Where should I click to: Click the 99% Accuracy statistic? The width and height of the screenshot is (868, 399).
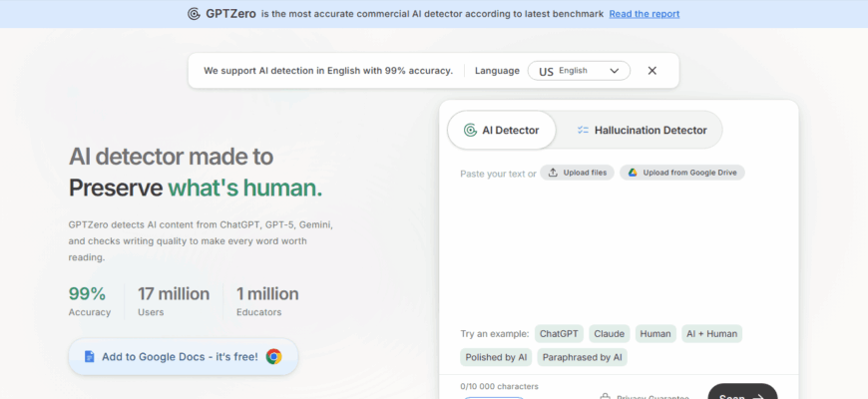(89, 301)
